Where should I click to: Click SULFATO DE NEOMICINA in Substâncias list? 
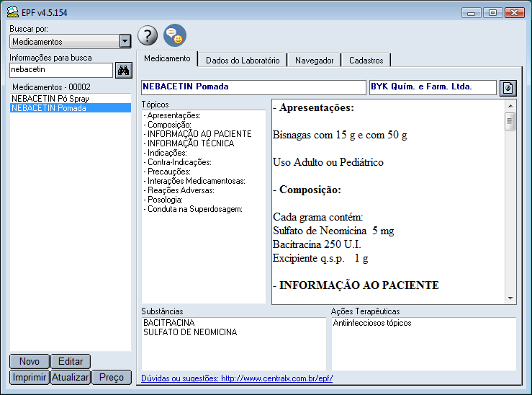(190, 332)
